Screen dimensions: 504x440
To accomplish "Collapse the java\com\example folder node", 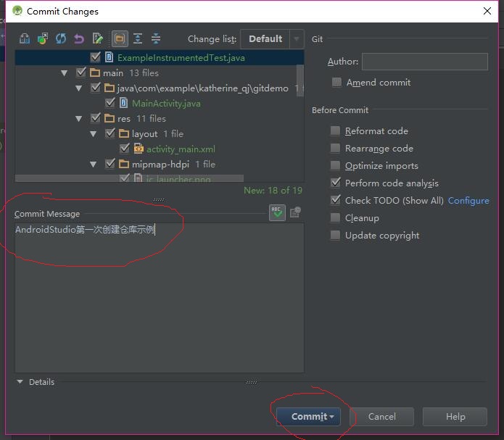I will point(79,88).
